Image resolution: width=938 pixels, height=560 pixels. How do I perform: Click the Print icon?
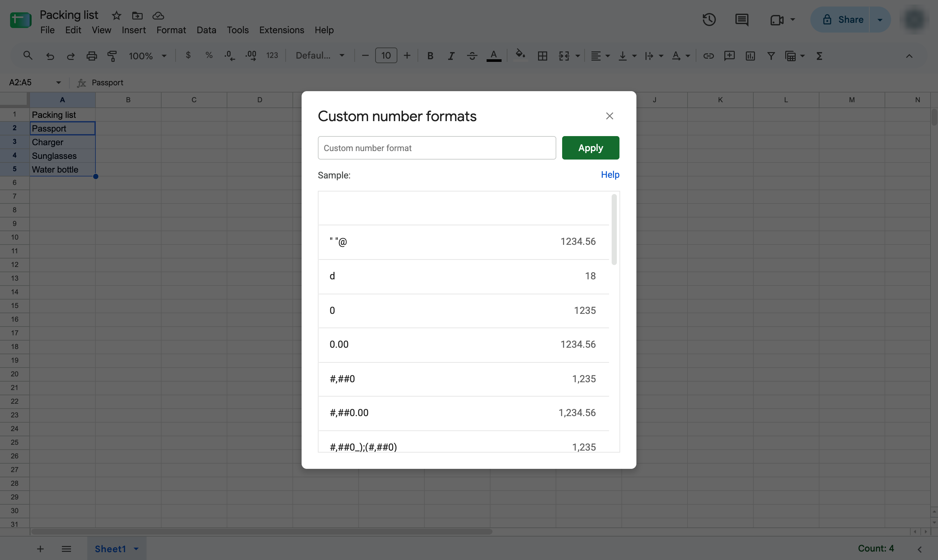tap(92, 56)
